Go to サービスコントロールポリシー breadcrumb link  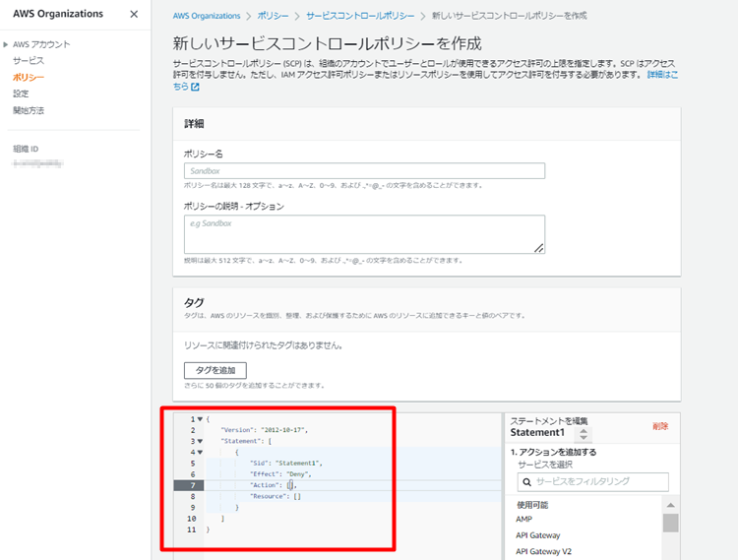point(360,16)
